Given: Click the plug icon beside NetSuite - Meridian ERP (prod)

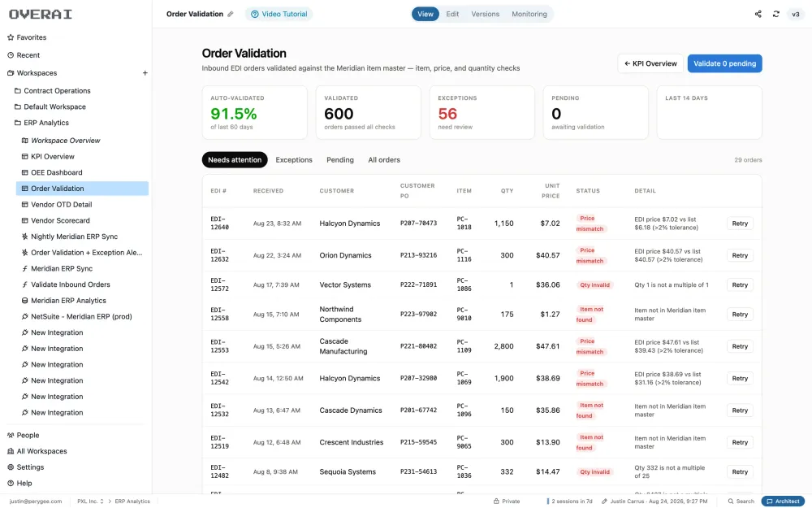Looking at the screenshot, I should pyautogui.click(x=24, y=317).
